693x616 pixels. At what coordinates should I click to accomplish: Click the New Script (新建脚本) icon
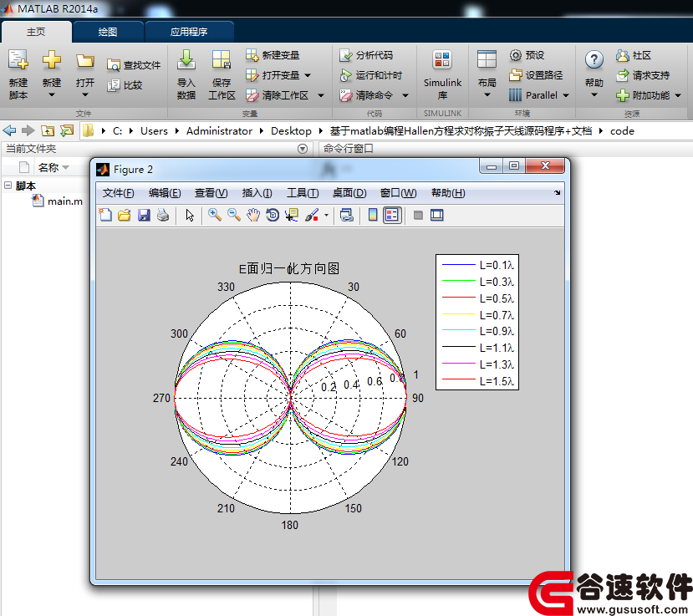click(x=18, y=59)
